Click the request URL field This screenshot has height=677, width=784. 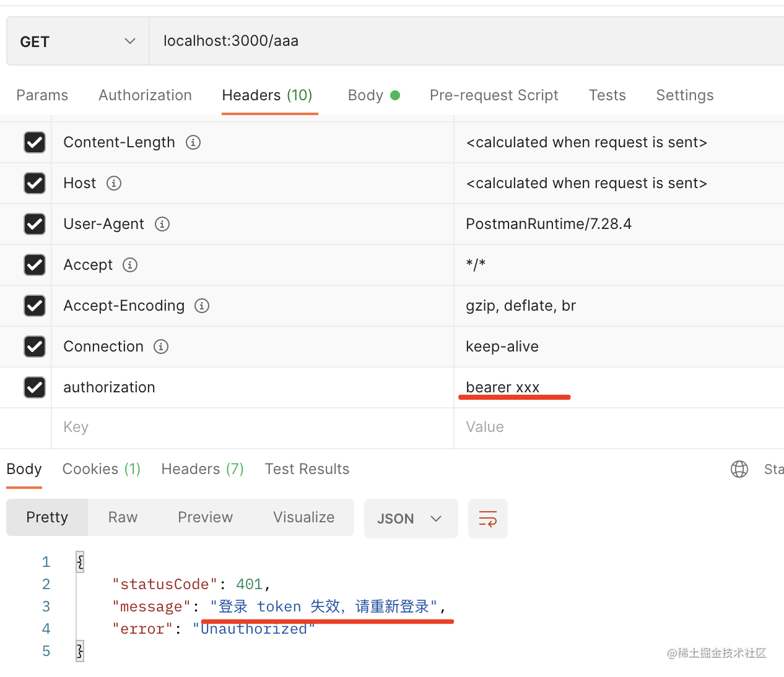click(464, 41)
